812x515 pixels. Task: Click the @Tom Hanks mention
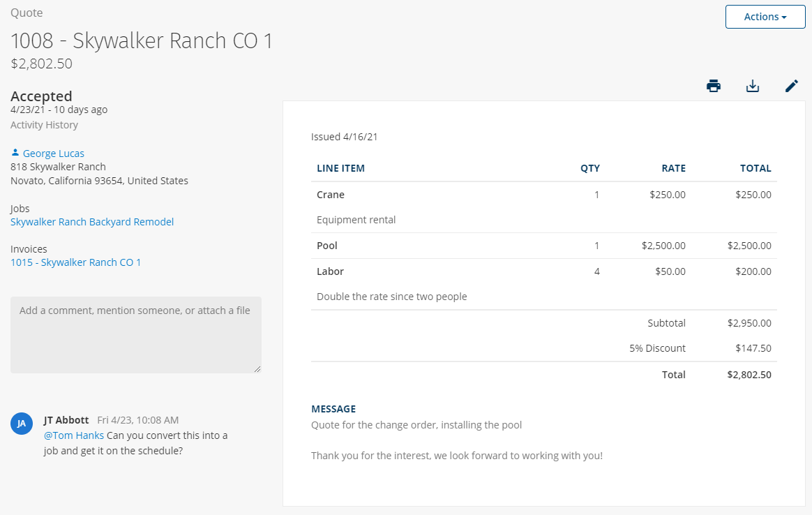click(x=73, y=435)
